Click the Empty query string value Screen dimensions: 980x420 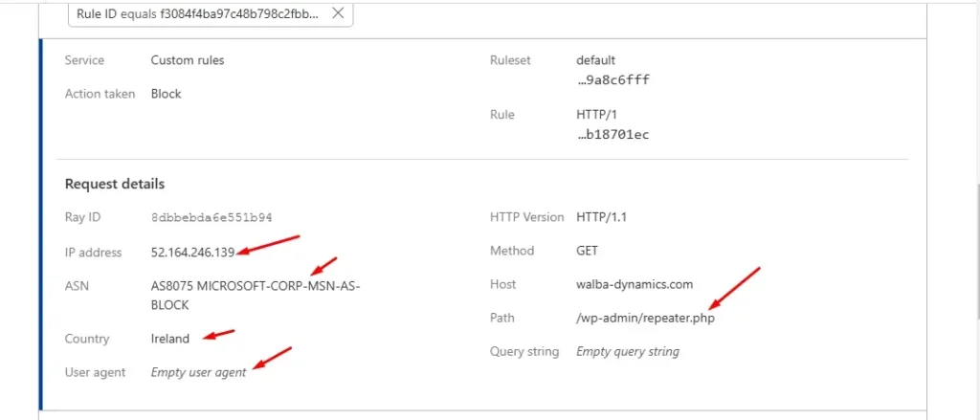[x=627, y=351]
